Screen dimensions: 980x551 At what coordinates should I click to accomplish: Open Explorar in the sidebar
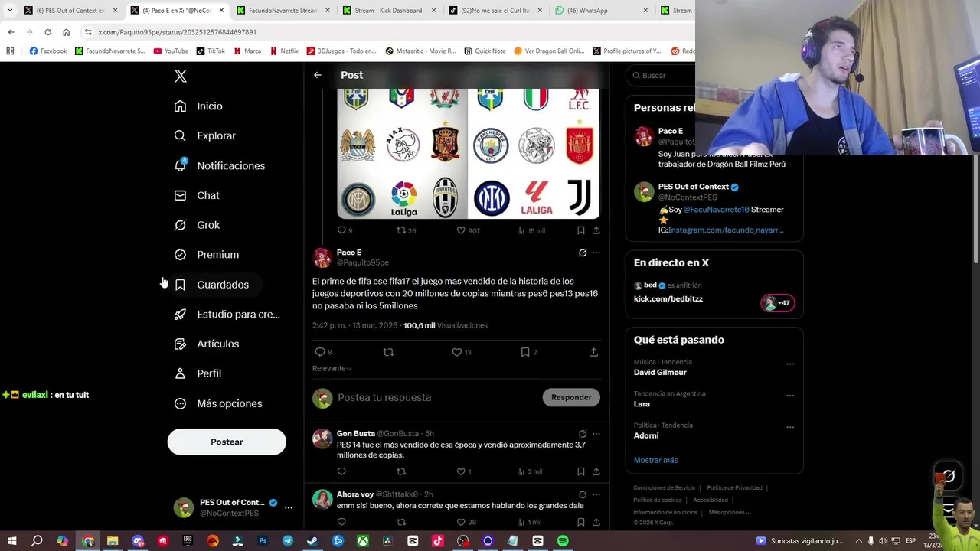click(x=205, y=135)
